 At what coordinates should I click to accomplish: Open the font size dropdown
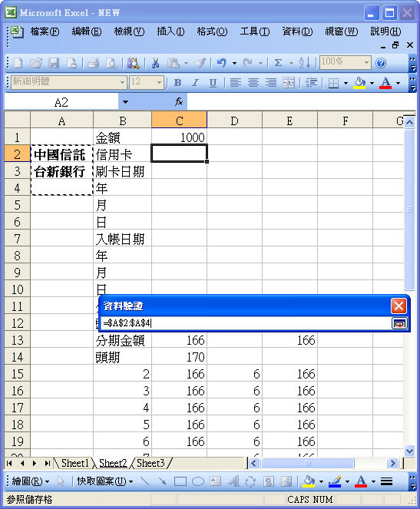click(x=159, y=82)
